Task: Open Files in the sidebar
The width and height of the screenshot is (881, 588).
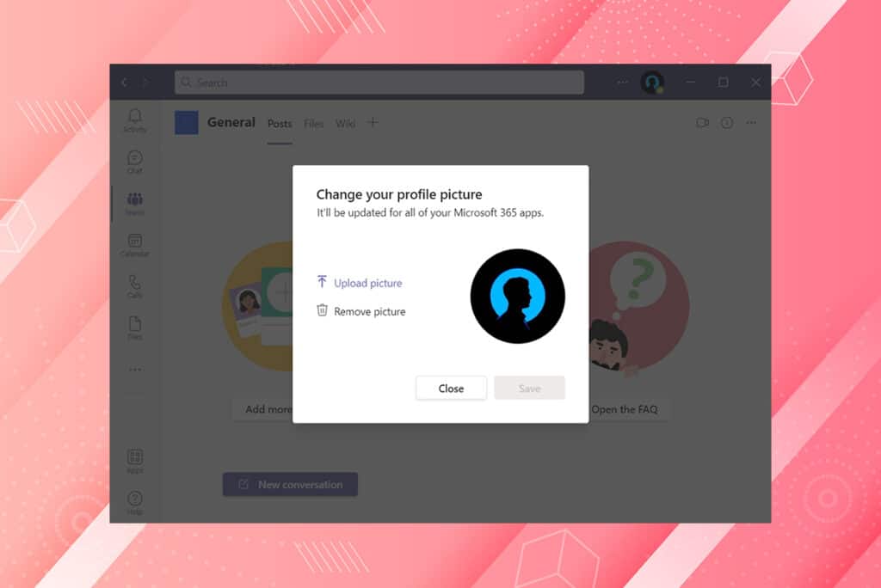Action: (x=135, y=328)
